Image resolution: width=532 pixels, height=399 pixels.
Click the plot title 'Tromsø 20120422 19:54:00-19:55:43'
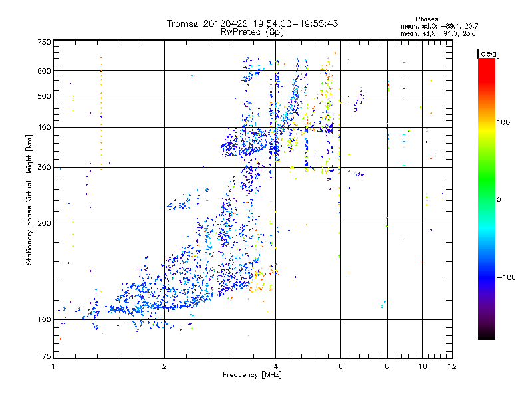(x=252, y=23)
